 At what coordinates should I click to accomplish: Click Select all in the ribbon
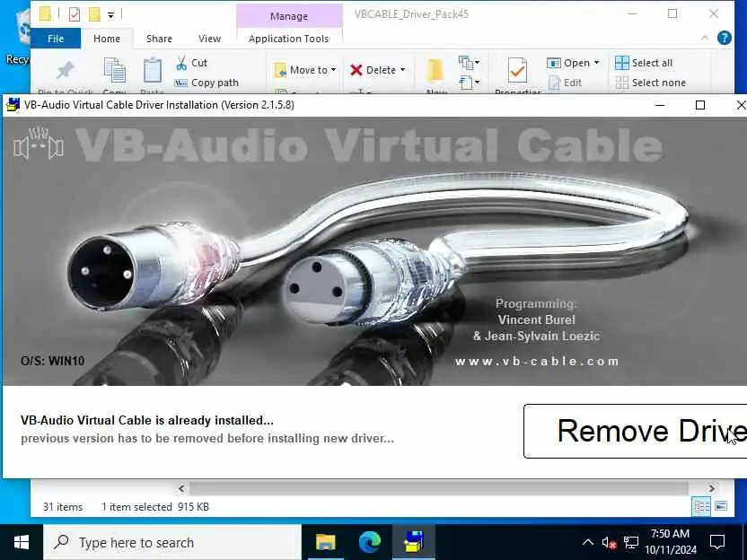tap(644, 63)
